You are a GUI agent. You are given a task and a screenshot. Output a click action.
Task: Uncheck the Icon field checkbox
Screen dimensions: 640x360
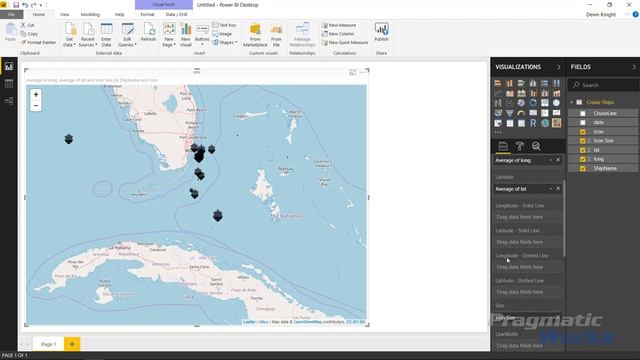[x=583, y=131]
